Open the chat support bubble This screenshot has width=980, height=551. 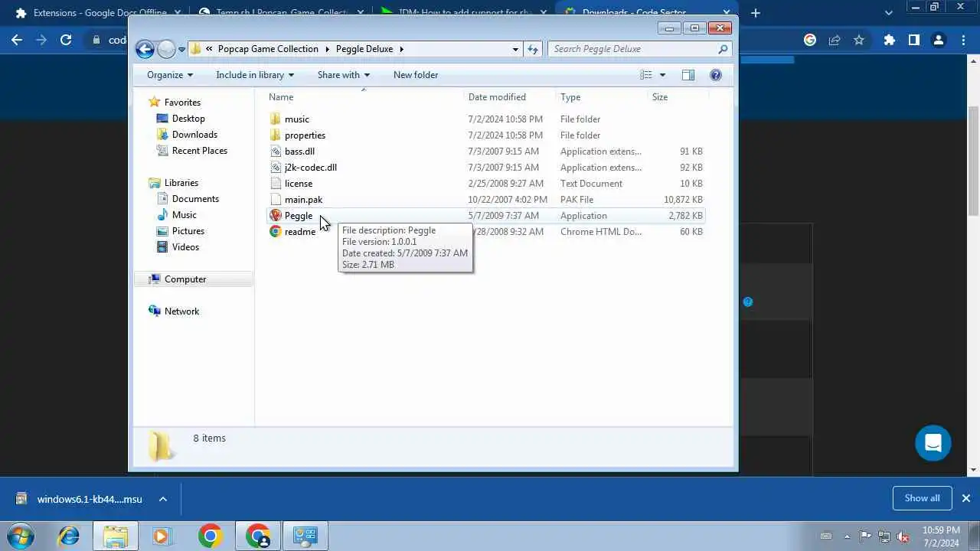[933, 443]
